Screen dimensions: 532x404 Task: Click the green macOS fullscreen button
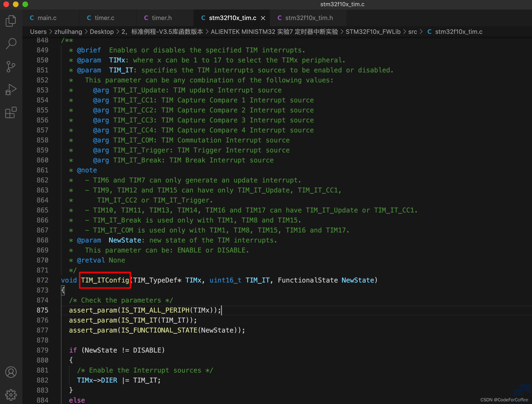pyautogui.click(x=25, y=4)
